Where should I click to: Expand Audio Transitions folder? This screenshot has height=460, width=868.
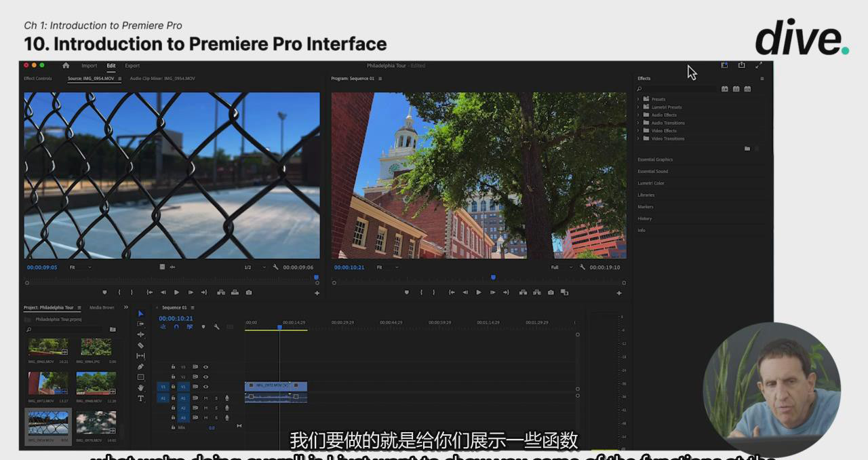[x=639, y=123]
